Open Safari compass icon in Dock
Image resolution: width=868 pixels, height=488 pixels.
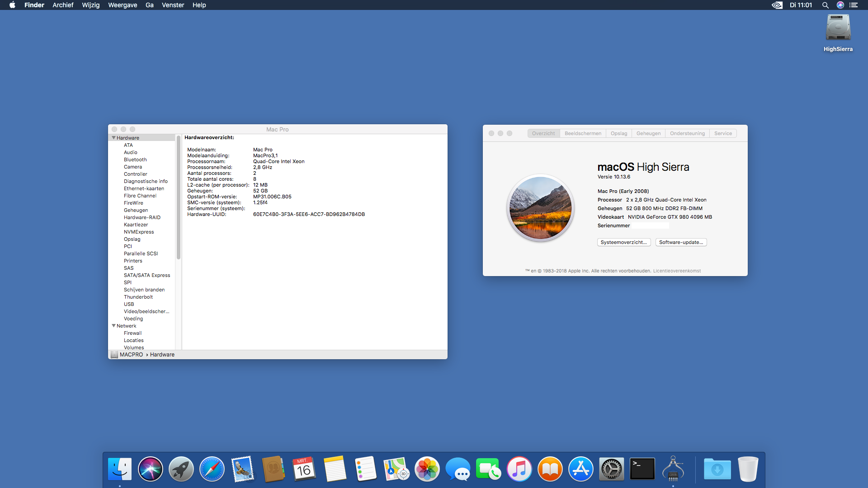[212, 469]
